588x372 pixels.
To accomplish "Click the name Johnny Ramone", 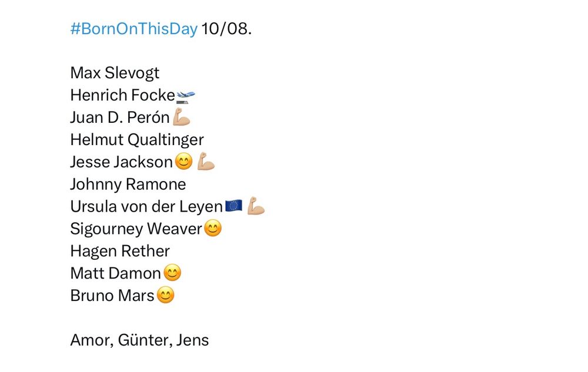I will coord(128,185).
